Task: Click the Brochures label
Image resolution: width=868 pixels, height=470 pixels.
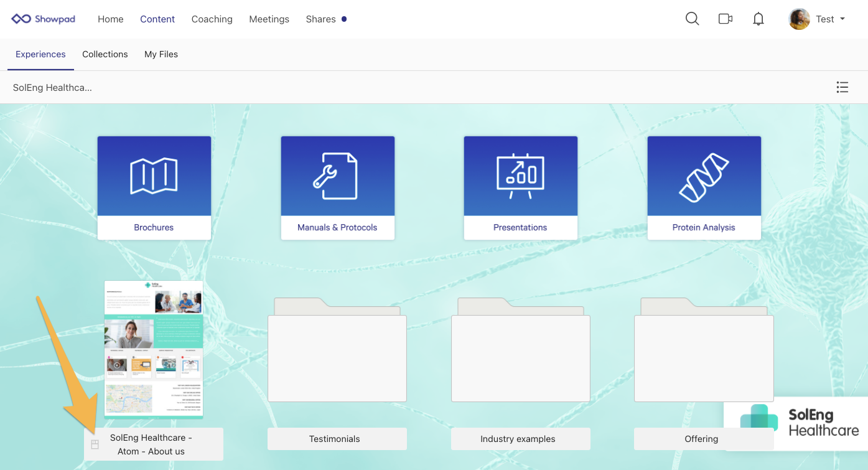Action: tap(154, 227)
